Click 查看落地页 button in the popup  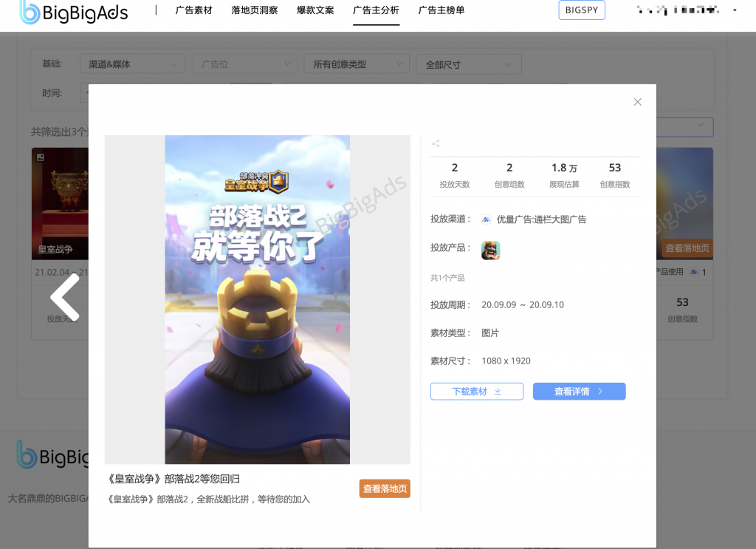[385, 488]
